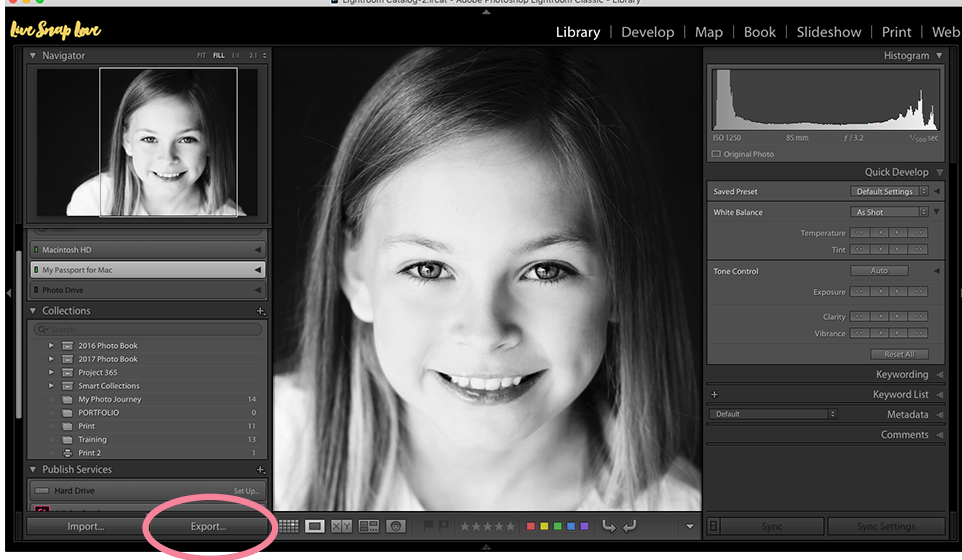The image size is (962, 560).
Task: Add publish service plus icon
Action: [x=261, y=470]
